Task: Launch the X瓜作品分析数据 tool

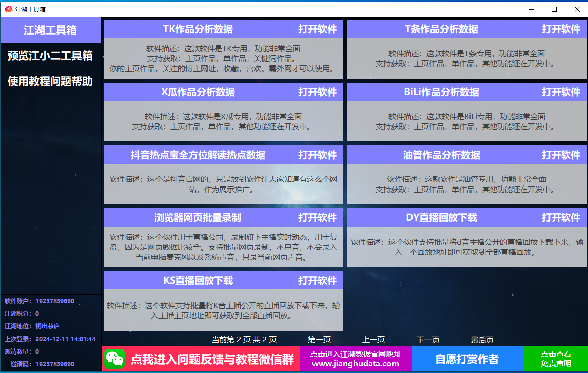Action: click(x=317, y=92)
